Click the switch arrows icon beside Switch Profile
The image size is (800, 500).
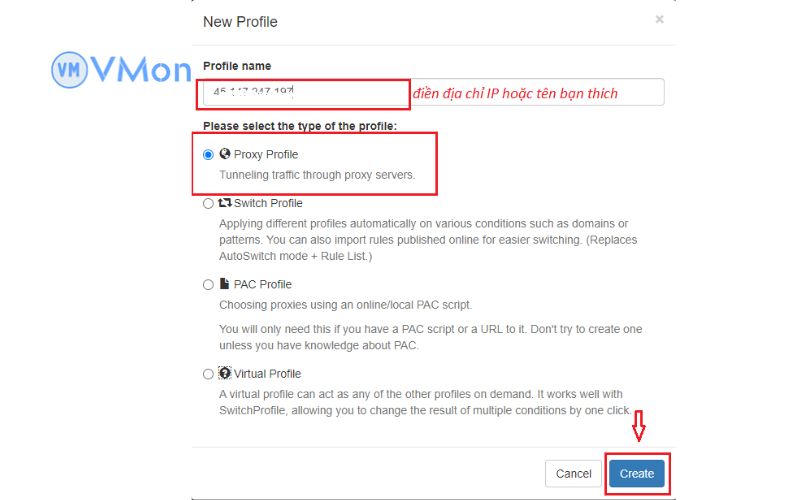click(x=225, y=203)
